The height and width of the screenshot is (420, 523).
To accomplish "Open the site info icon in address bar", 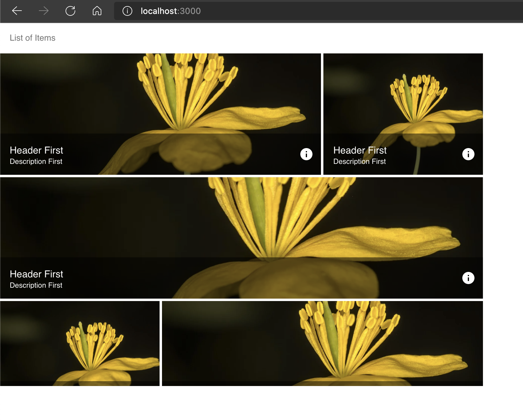I will click(x=127, y=11).
